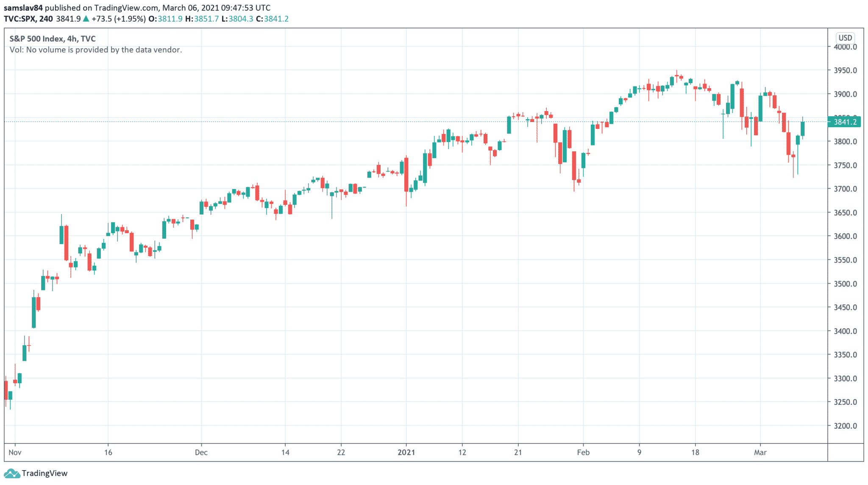Click the Dec label on time axis

coord(201,452)
